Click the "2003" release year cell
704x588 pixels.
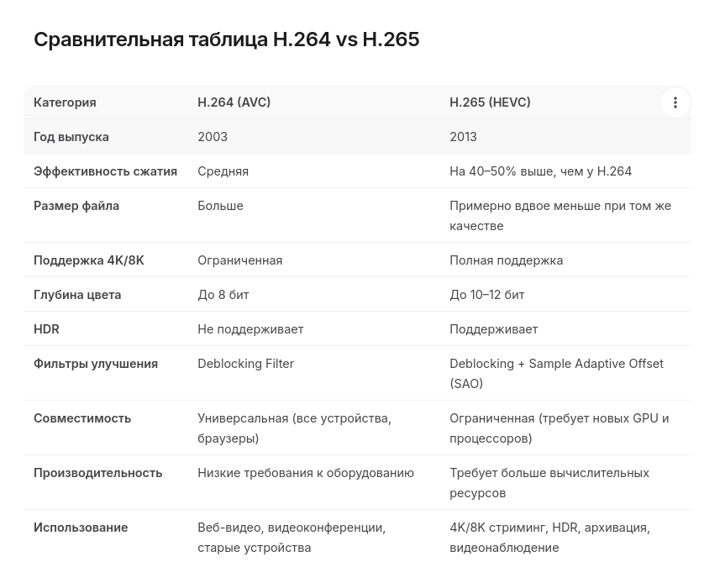[213, 137]
